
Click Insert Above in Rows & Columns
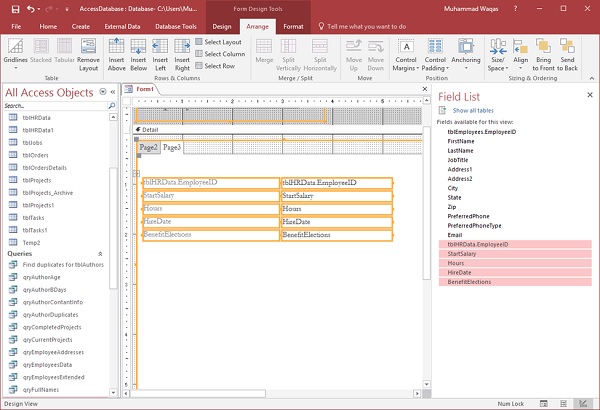[x=118, y=52]
